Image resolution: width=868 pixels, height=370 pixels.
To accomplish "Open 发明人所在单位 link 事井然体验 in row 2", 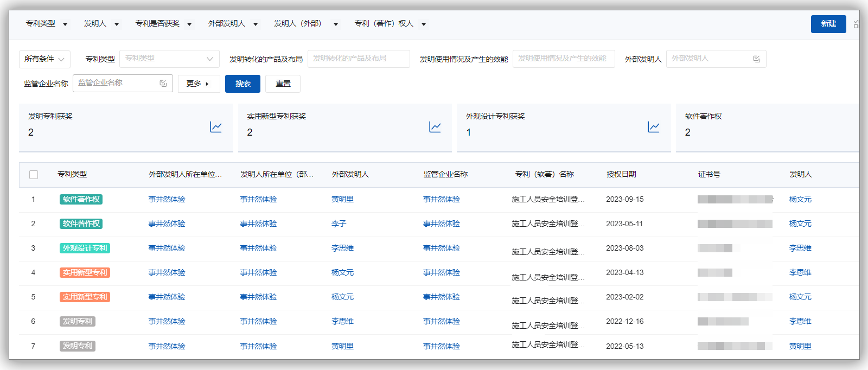I will [x=259, y=224].
